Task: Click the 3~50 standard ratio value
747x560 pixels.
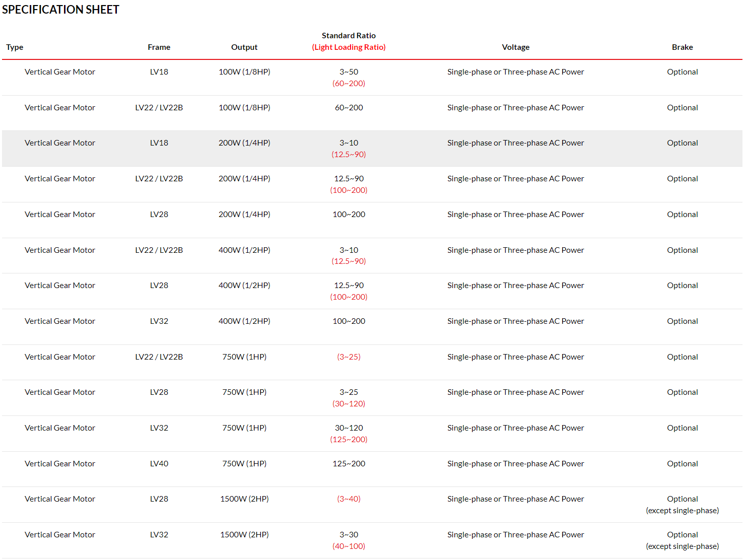Action: 349,72
